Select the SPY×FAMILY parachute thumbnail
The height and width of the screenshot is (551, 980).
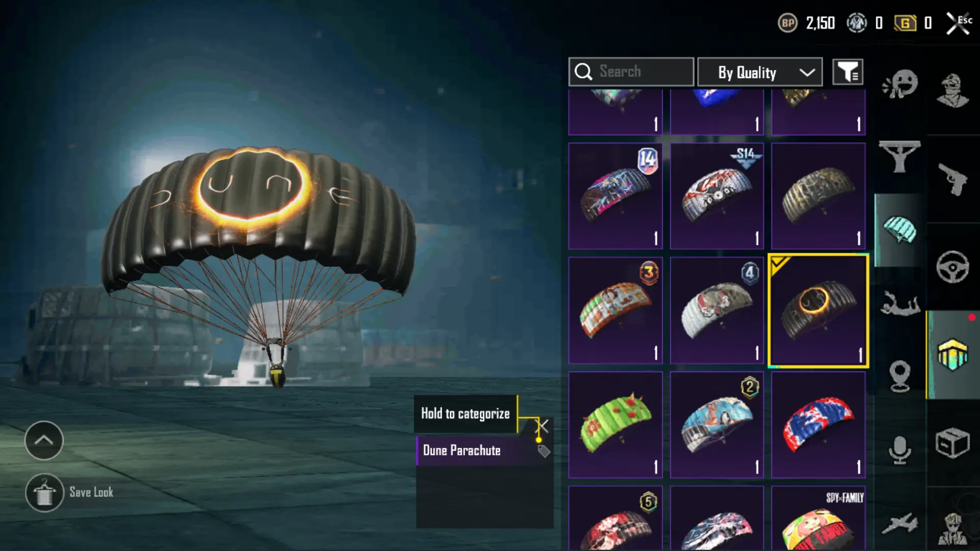tap(818, 518)
